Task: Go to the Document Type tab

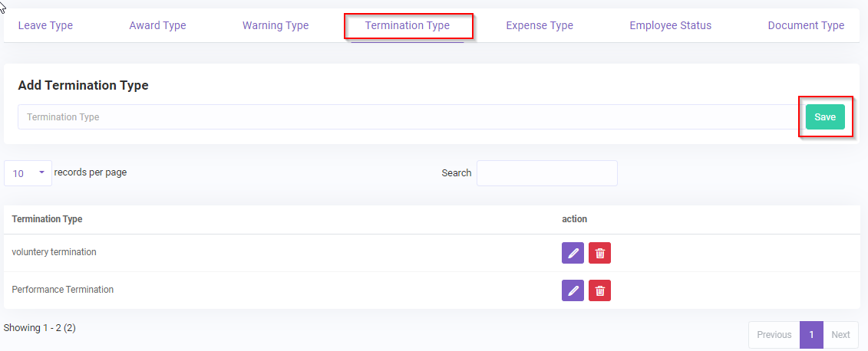Action: [x=806, y=25]
